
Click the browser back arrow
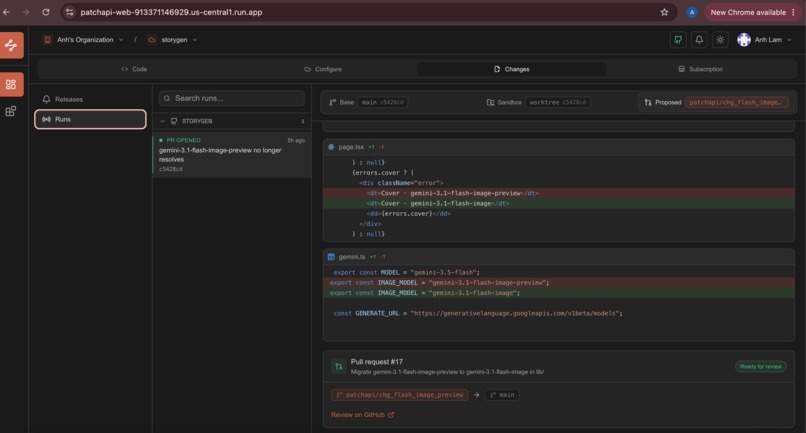click(7, 12)
